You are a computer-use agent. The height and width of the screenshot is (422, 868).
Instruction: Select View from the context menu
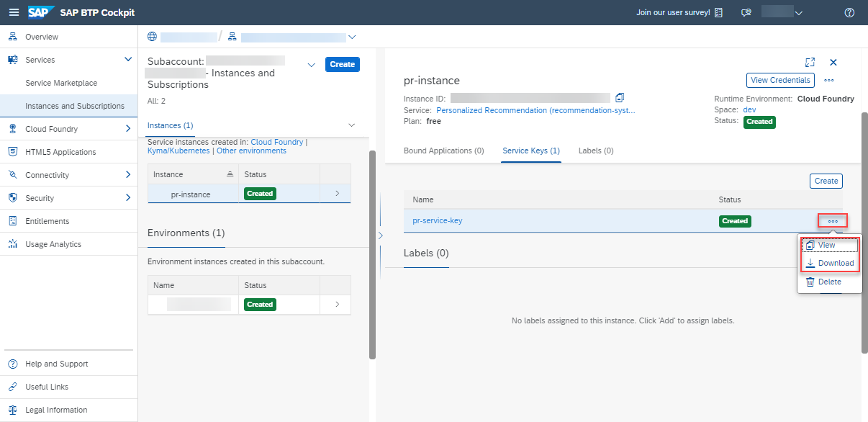click(829, 245)
